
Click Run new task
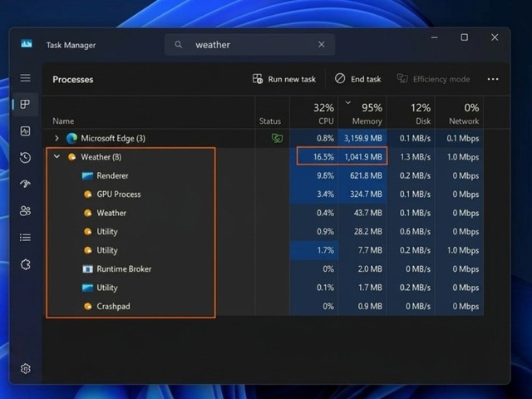284,79
